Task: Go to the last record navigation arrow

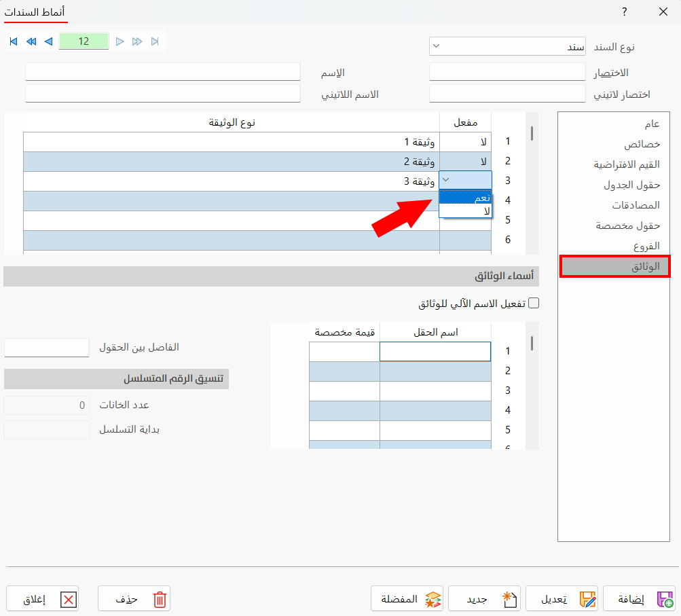Action: (x=155, y=41)
